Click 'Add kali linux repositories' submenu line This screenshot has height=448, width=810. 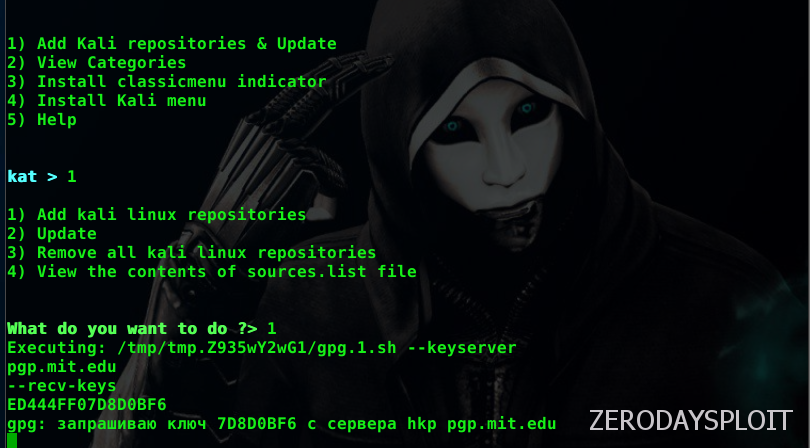157,214
